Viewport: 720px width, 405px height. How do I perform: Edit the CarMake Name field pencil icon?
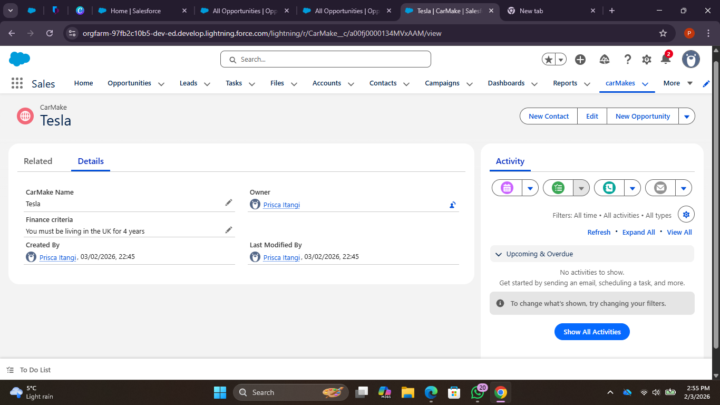tap(228, 202)
